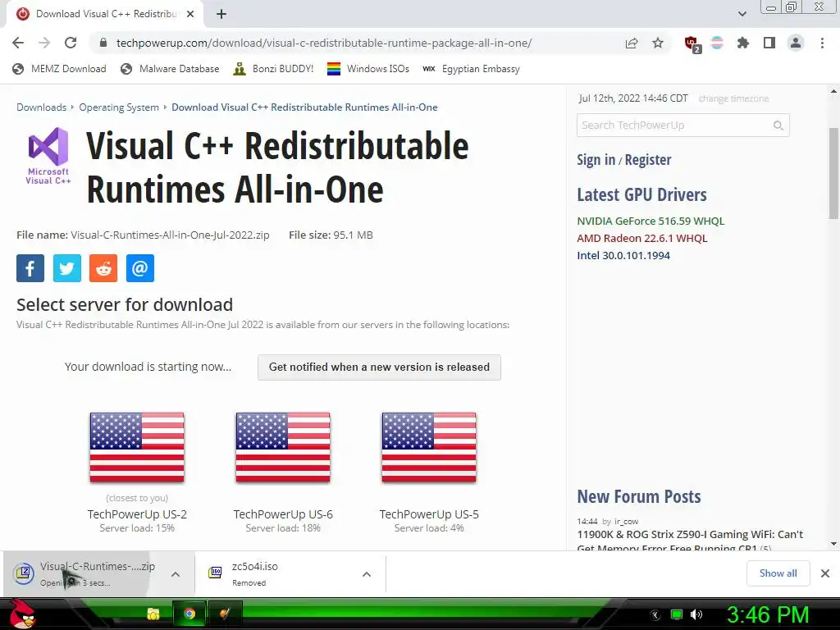Open the MEMZ Download bookmark
The width and height of the screenshot is (840, 630).
pos(59,69)
